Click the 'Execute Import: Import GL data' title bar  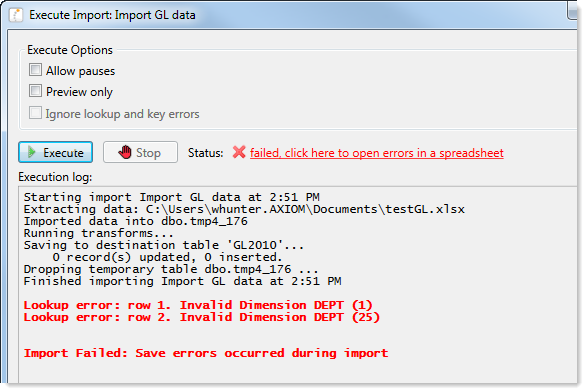[x=112, y=15]
